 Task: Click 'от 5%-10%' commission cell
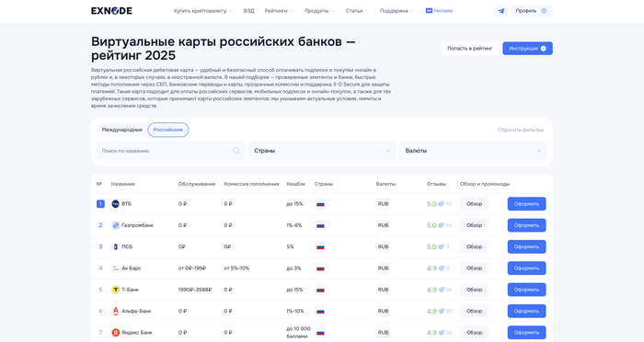236,268
